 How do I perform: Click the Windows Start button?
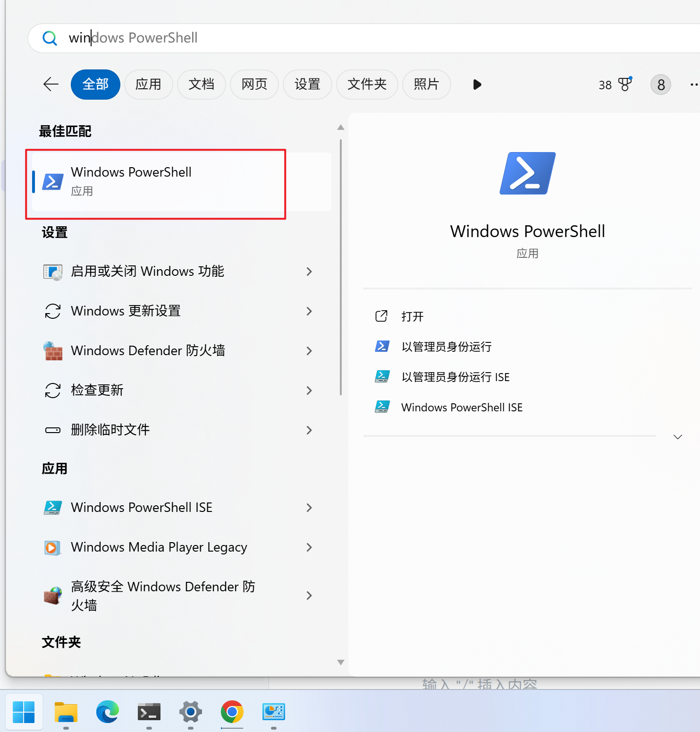pos(24,712)
